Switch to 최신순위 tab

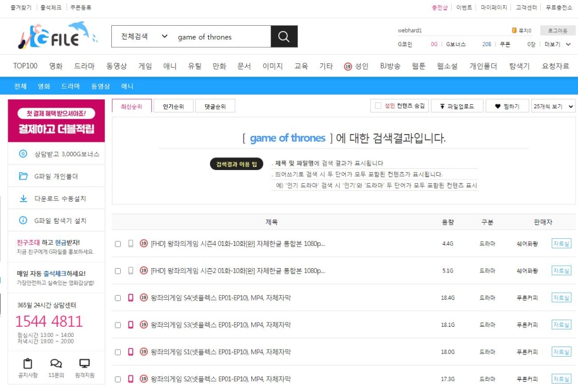132,106
